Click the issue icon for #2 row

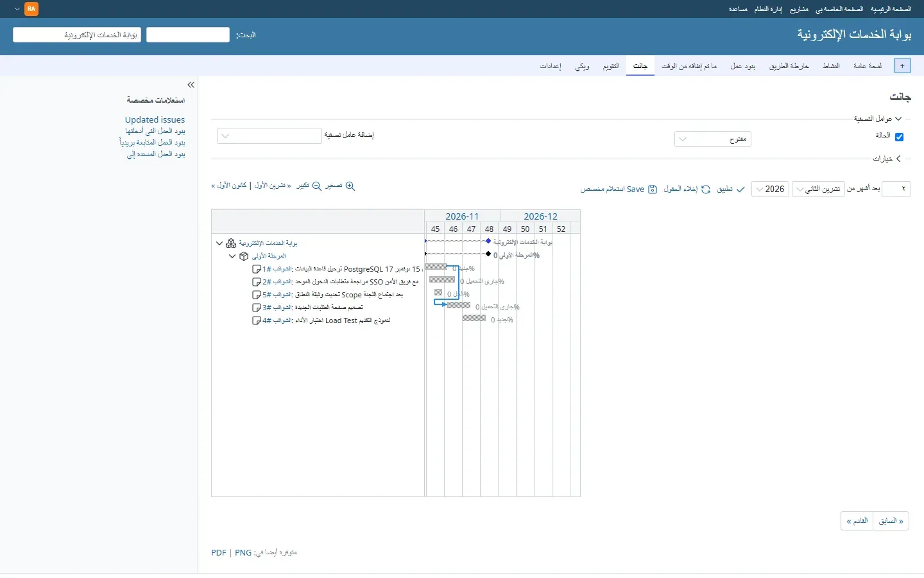pos(257,282)
